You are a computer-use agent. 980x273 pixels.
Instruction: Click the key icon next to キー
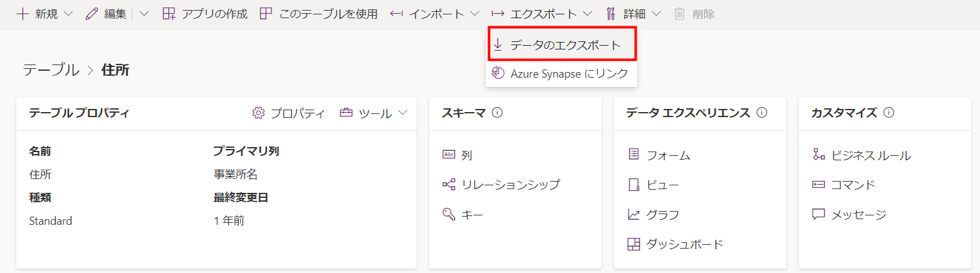[x=449, y=214]
